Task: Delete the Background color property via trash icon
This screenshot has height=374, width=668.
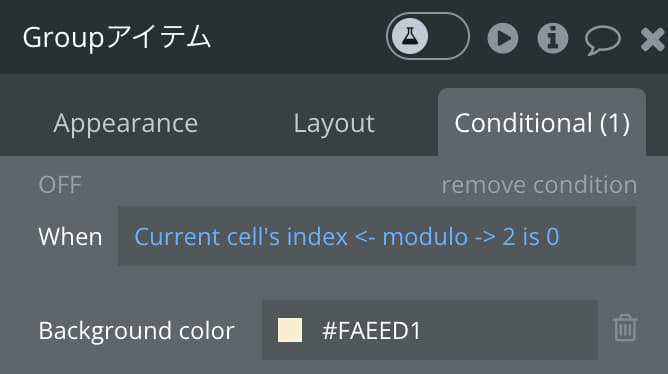Action: [625, 328]
